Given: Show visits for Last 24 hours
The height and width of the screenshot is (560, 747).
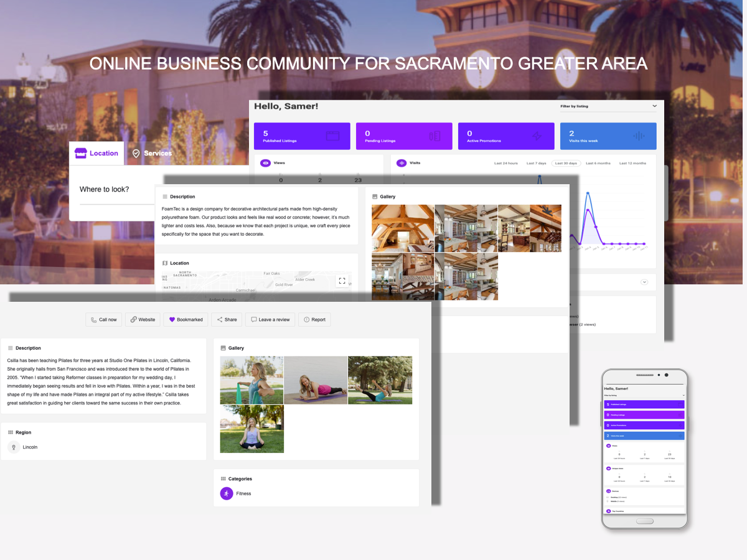Looking at the screenshot, I should click(x=506, y=163).
